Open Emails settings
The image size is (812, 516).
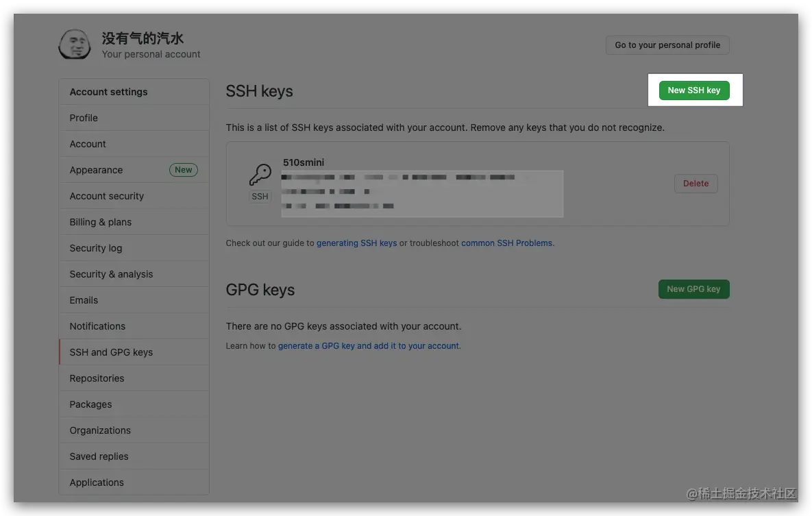point(134,300)
